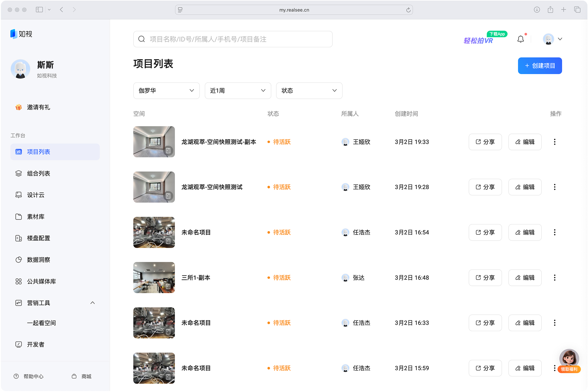Click the 创建项目 button

pyautogui.click(x=540, y=66)
